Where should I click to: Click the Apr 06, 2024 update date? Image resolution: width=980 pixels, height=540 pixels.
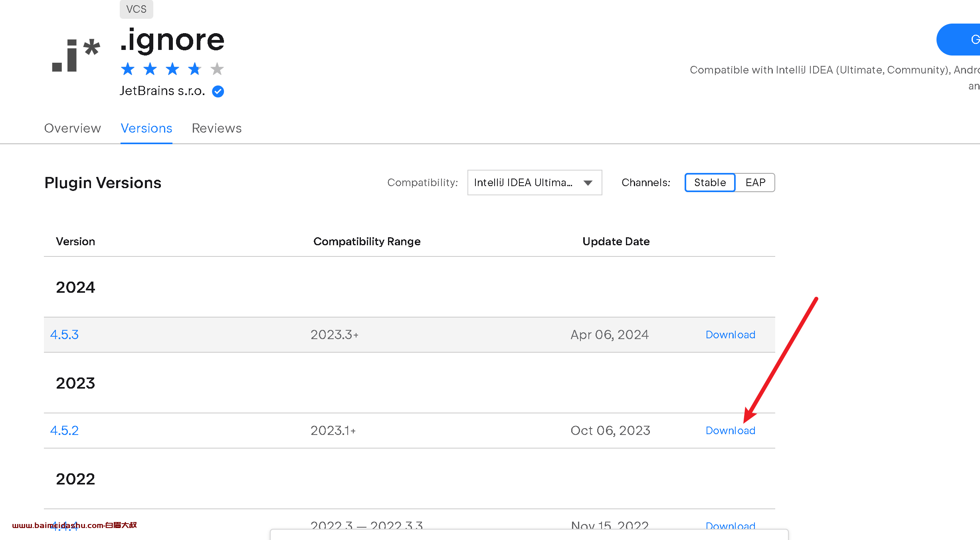610,335
